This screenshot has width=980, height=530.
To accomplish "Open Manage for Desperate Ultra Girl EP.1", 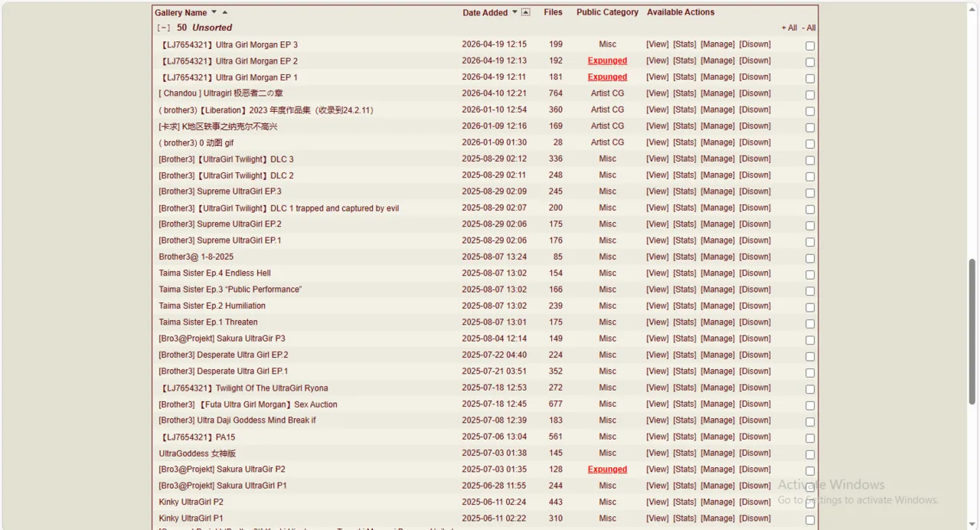I will click(x=717, y=371).
